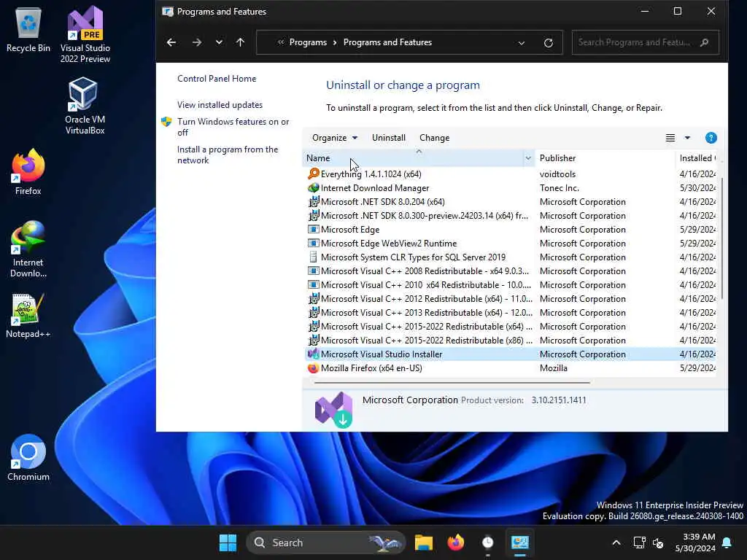Open Control Panel Home link
The image size is (747, 560).
[217, 79]
